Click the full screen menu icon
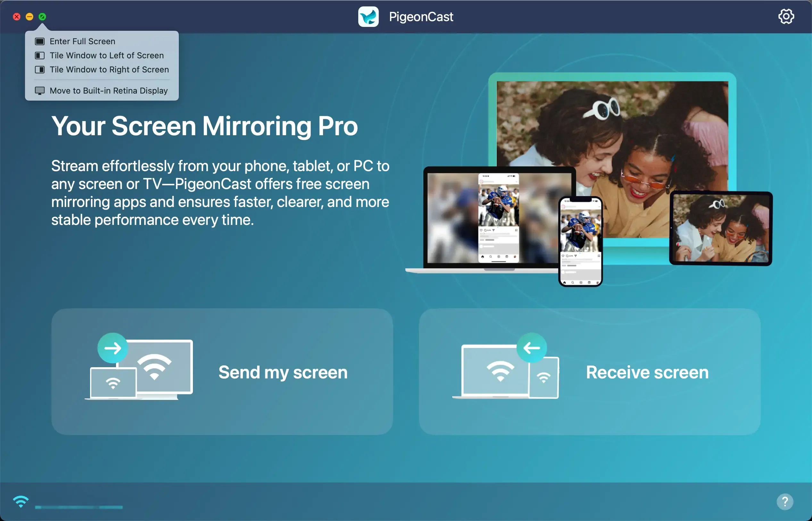 40,41
